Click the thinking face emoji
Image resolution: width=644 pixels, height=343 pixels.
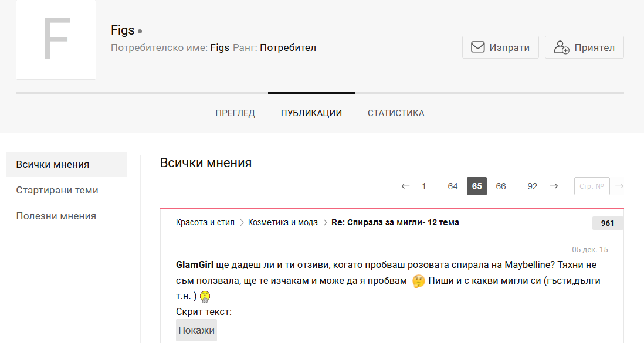click(x=418, y=281)
